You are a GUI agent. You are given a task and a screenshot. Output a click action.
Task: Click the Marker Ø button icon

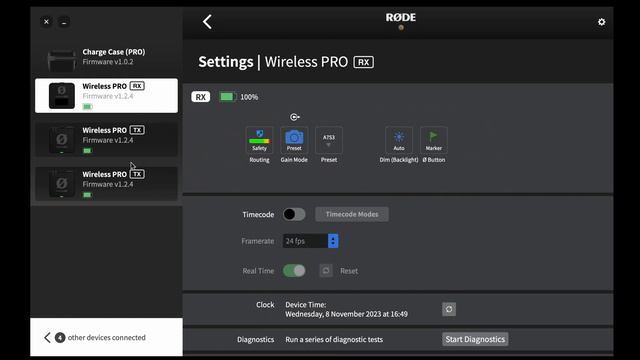point(433,140)
